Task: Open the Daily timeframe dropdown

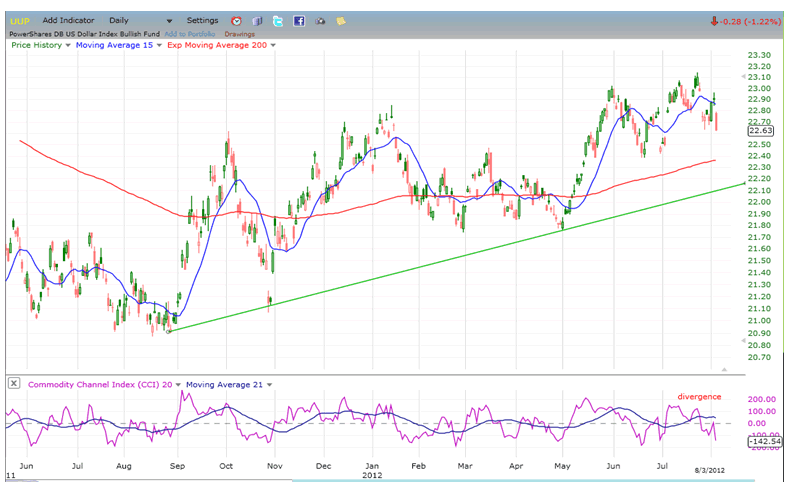Action: click(x=169, y=20)
